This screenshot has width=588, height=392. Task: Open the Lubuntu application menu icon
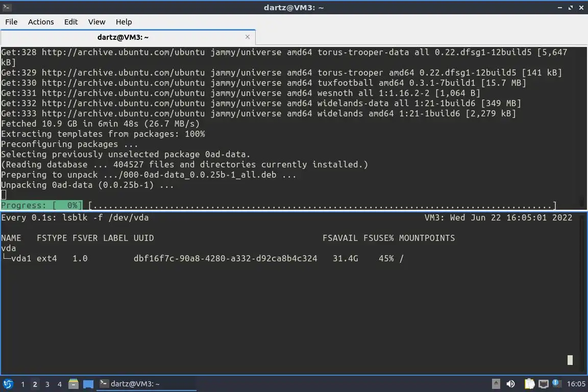click(8, 384)
